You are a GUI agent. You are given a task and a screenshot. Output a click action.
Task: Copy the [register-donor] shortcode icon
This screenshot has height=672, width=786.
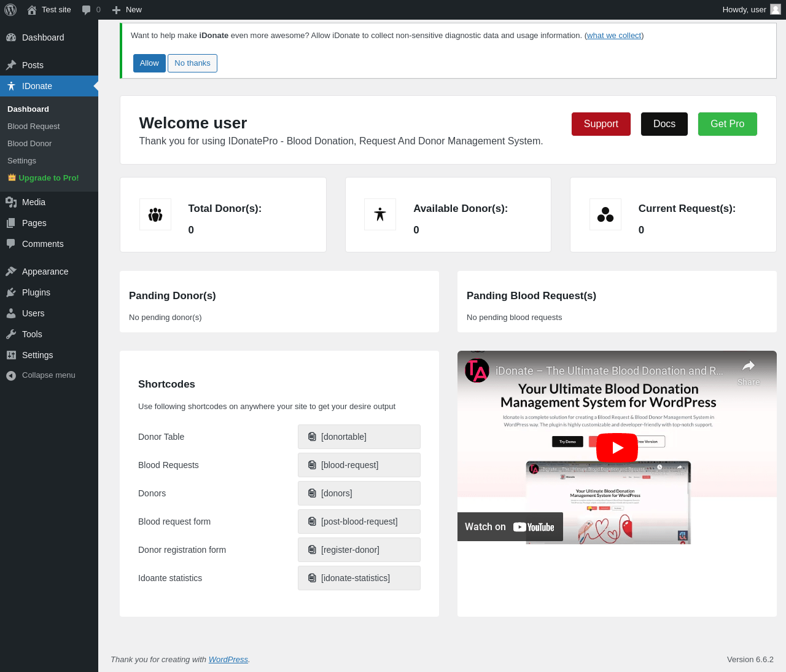click(312, 550)
